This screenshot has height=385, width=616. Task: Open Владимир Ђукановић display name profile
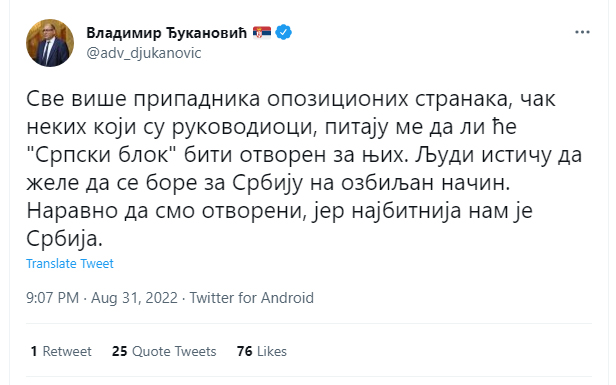click(167, 32)
